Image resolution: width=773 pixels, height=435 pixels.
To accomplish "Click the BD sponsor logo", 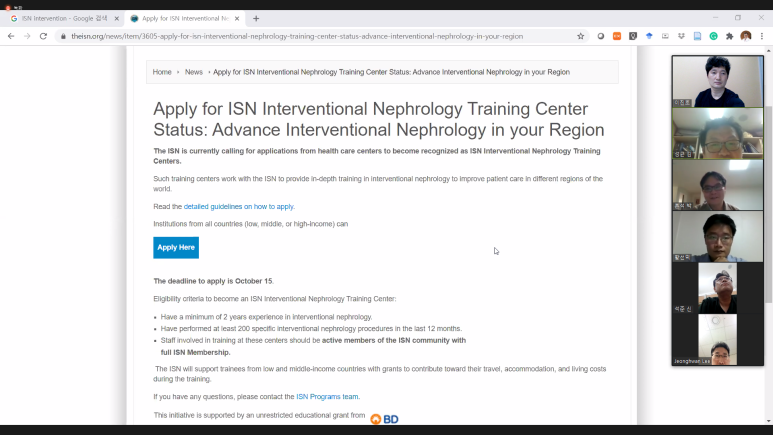I will tap(385, 419).
